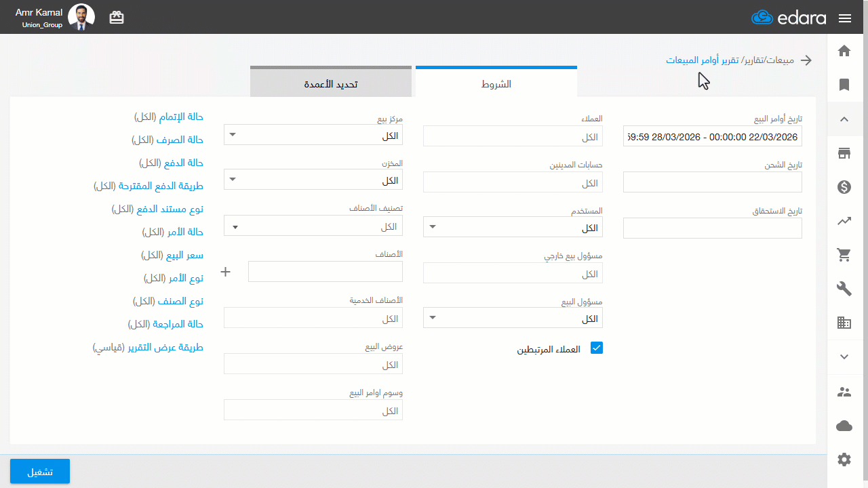The image size is (868, 488).
Task: Switch to the الشروط tab
Action: pyautogui.click(x=496, y=83)
